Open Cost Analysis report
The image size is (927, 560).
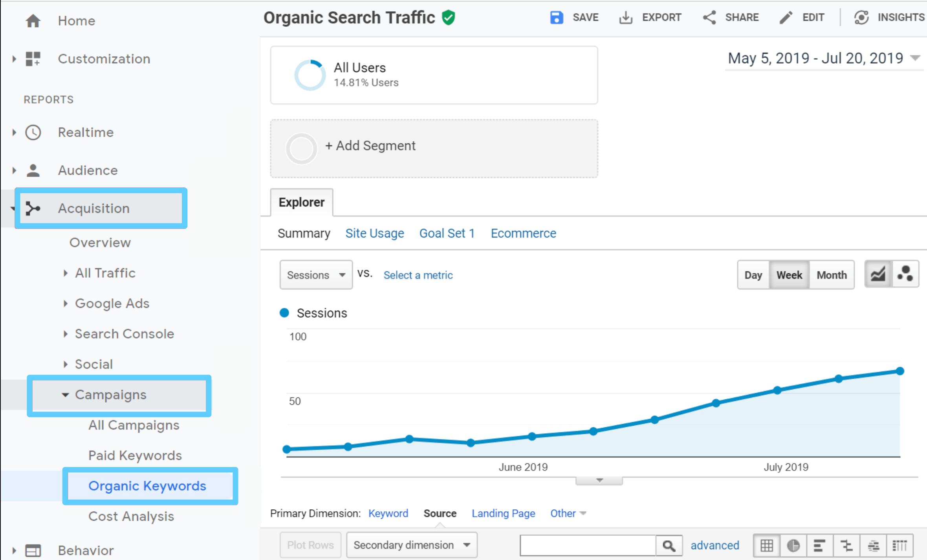point(131,516)
